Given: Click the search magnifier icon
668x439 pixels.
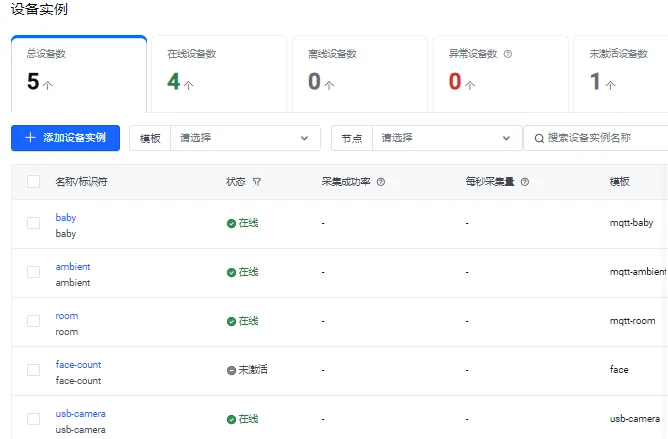Looking at the screenshot, I should coord(539,139).
